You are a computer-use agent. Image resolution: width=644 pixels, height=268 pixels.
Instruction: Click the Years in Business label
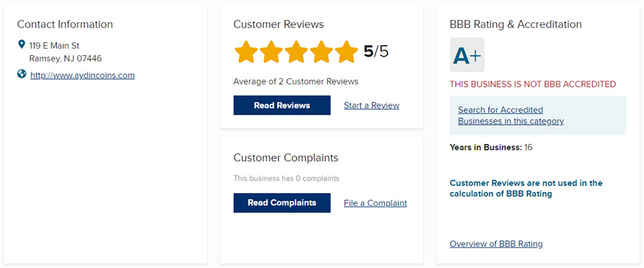click(485, 147)
